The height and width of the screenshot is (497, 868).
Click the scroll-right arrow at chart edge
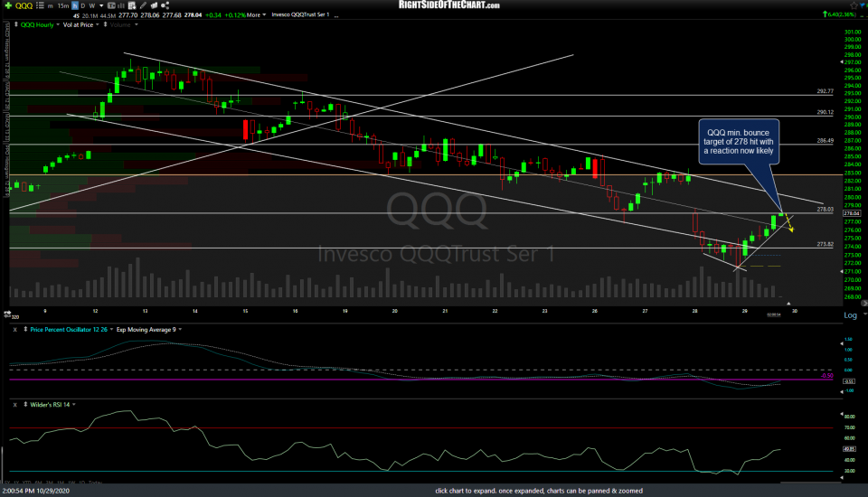pos(864,304)
